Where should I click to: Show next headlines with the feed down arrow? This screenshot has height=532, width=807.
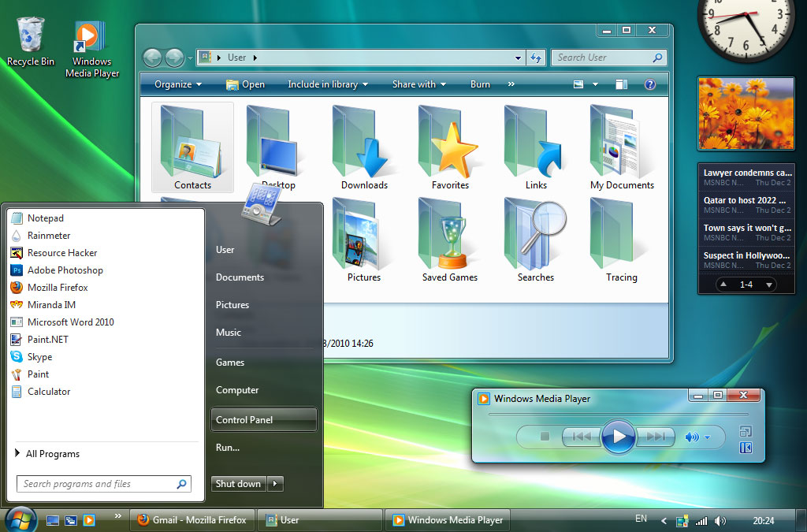point(769,285)
